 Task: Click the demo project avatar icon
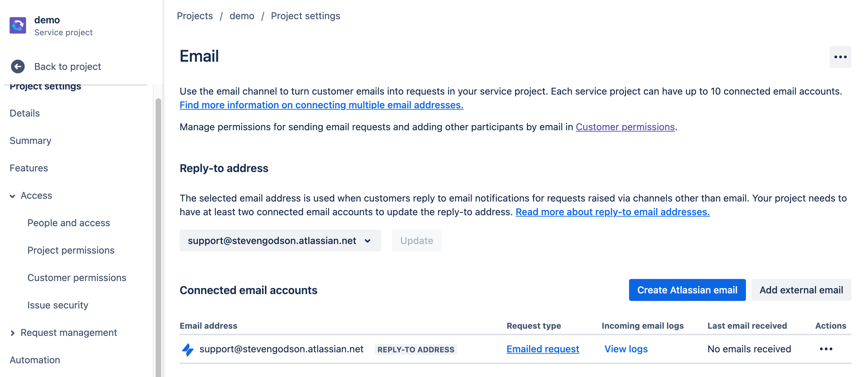point(18,25)
